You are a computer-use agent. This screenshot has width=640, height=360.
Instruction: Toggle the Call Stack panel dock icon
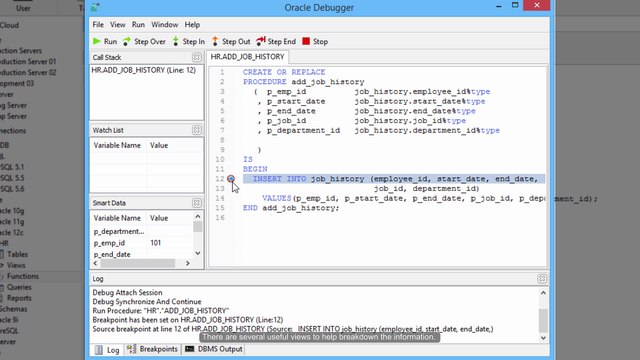click(196, 58)
